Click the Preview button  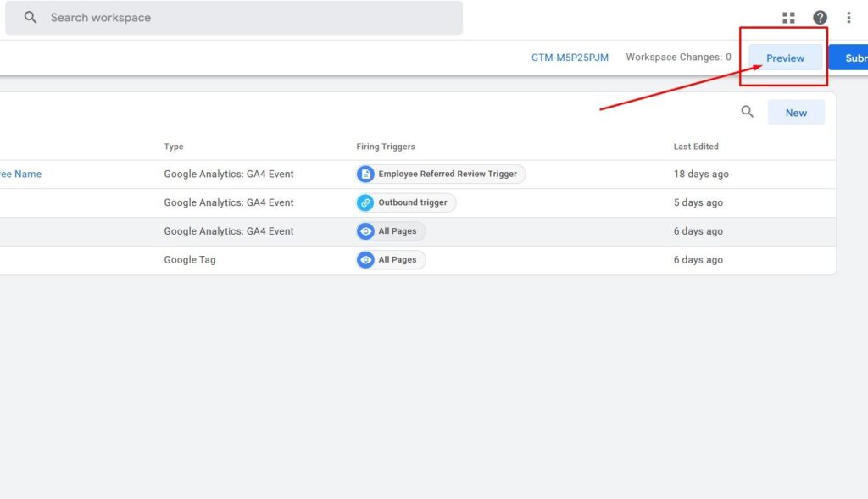click(785, 58)
